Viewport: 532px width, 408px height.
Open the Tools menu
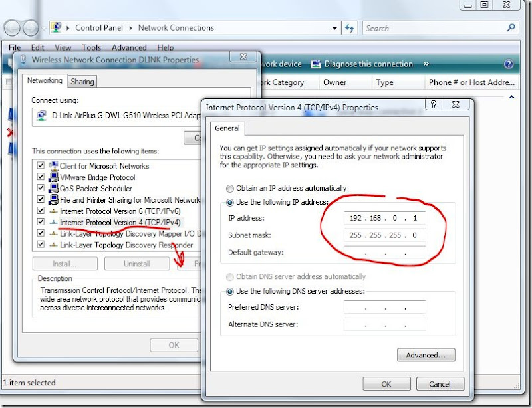91,47
